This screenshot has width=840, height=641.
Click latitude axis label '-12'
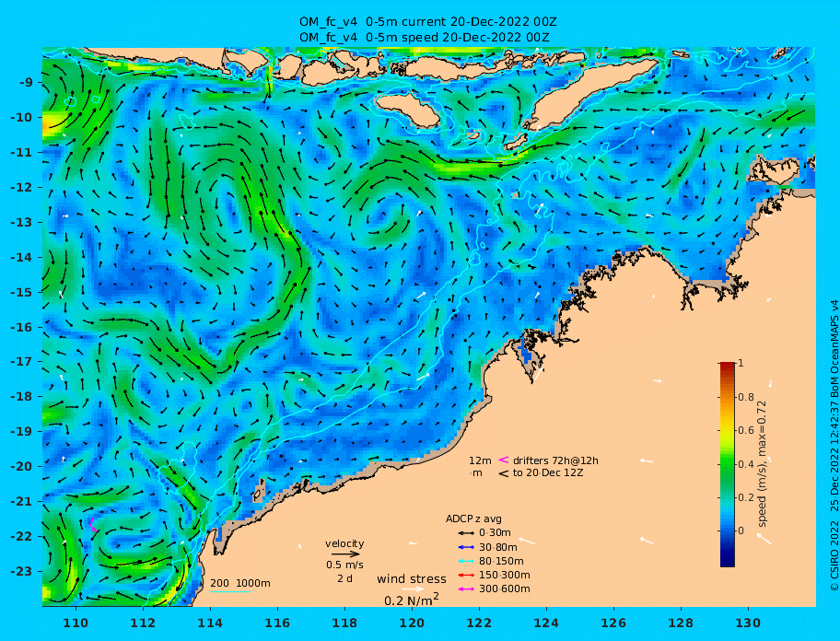(x=21, y=188)
